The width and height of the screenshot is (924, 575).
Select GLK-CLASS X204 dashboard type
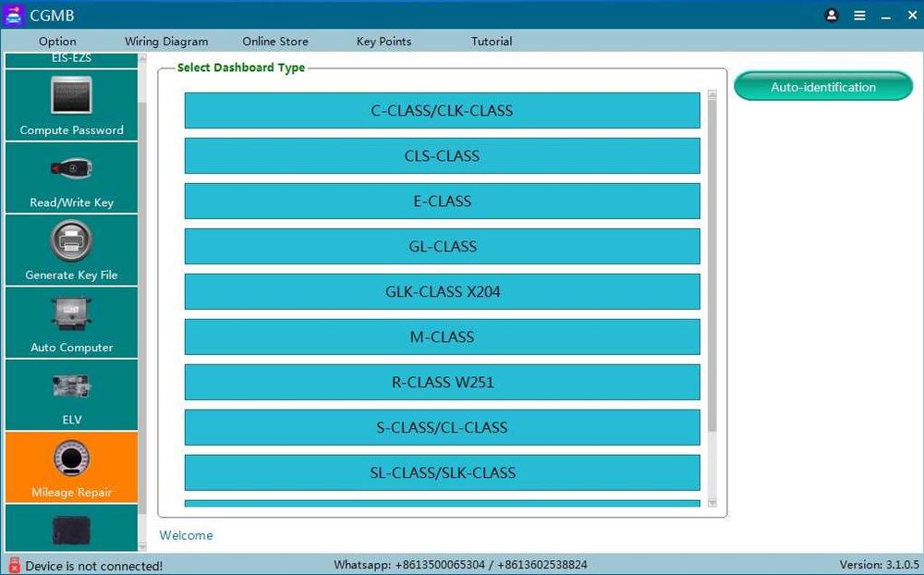click(442, 291)
